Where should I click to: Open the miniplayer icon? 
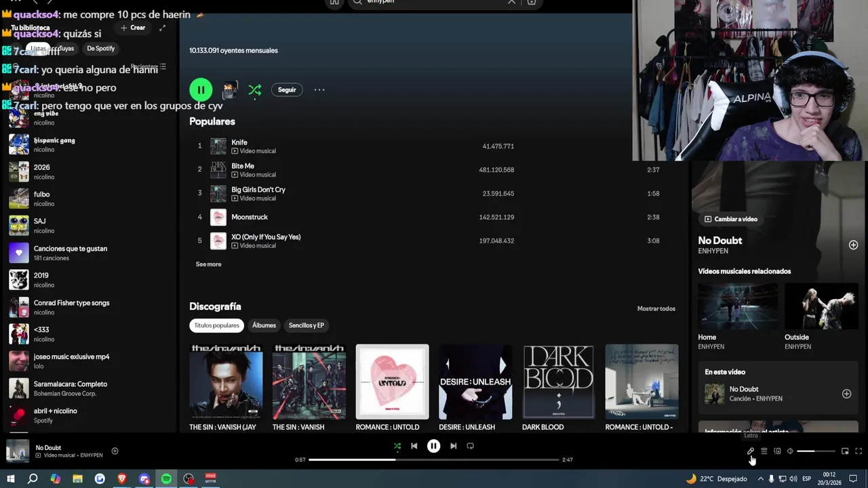click(845, 451)
